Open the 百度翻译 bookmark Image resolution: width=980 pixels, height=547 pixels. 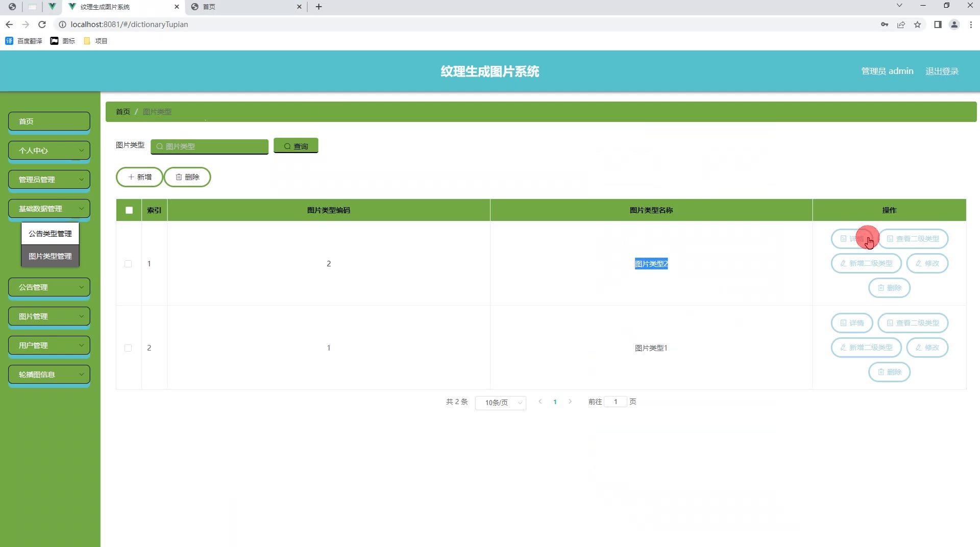coord(23,41)
